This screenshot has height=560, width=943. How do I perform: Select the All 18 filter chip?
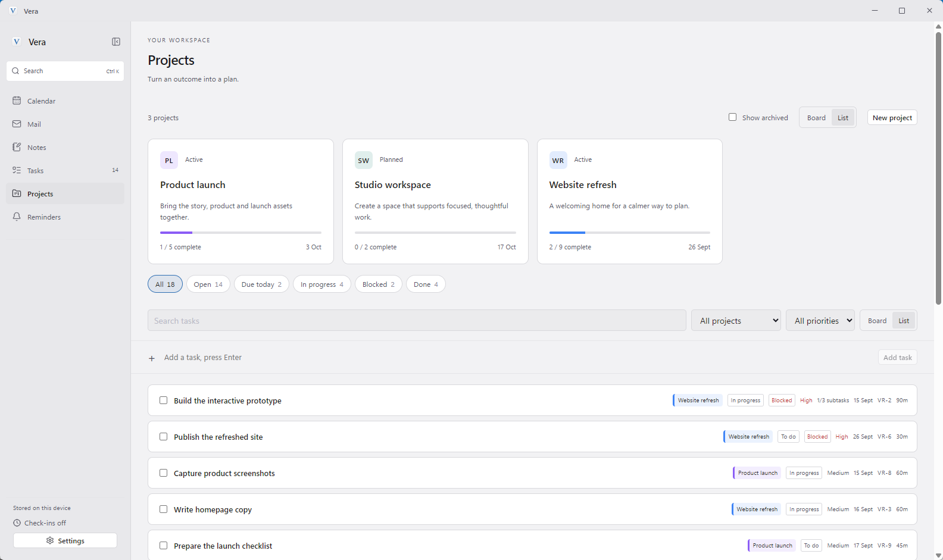click(x=165, y=284)
